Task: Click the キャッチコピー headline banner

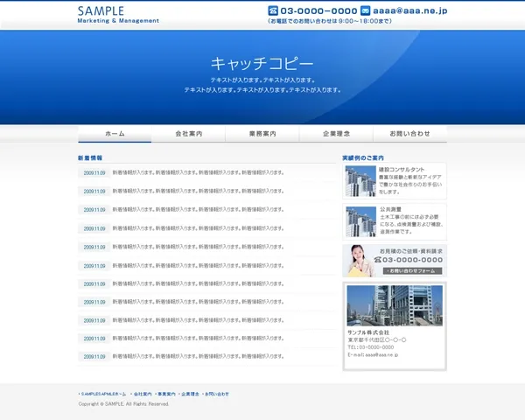Action: coord(262,64)
